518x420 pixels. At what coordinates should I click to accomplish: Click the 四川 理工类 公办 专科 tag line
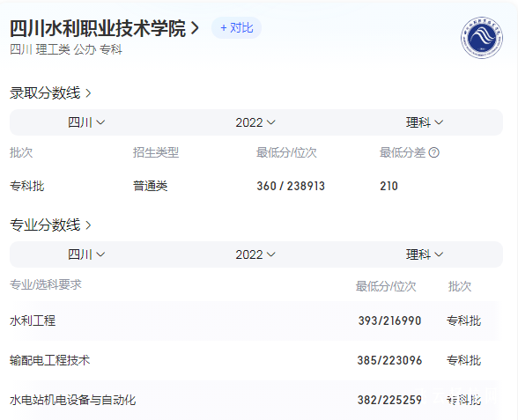point(66,49)
